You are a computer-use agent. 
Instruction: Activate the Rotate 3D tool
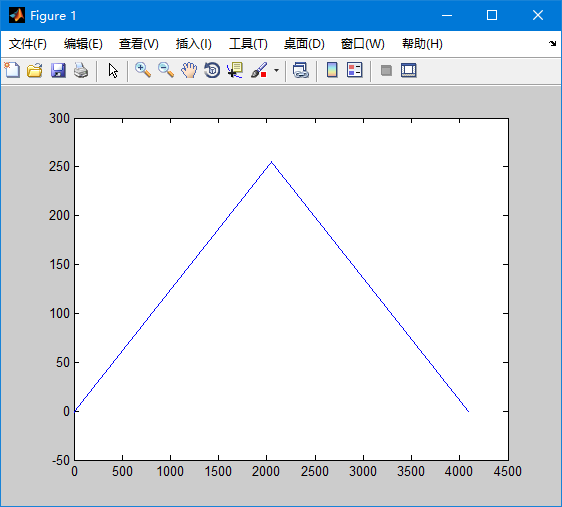pyautogui.click(x=212, y=70)
